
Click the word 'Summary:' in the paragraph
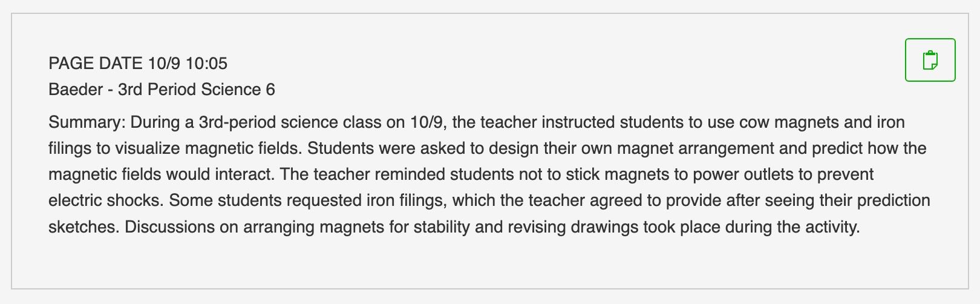point(87,122)
